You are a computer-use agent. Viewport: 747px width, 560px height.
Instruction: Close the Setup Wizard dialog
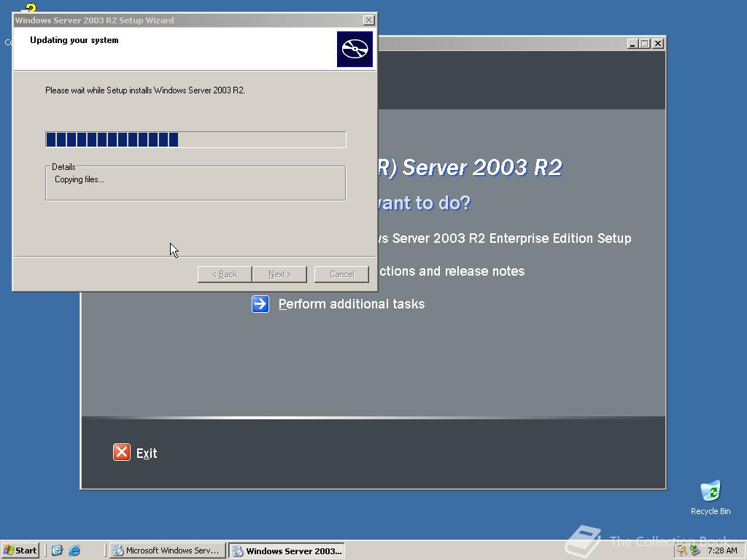click(x=368, y=20)
